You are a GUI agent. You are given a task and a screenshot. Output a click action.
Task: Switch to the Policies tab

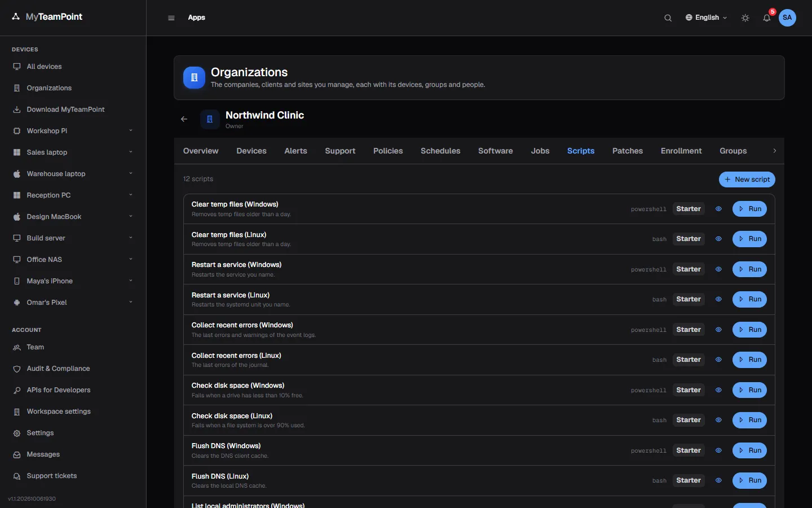coord(388,151)
